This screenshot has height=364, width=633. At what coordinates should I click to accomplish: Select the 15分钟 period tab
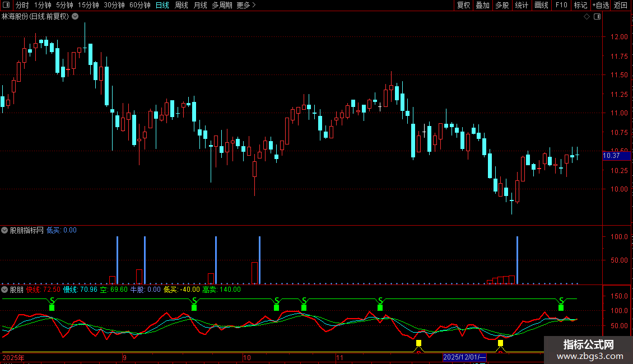(x=89, y=5)
